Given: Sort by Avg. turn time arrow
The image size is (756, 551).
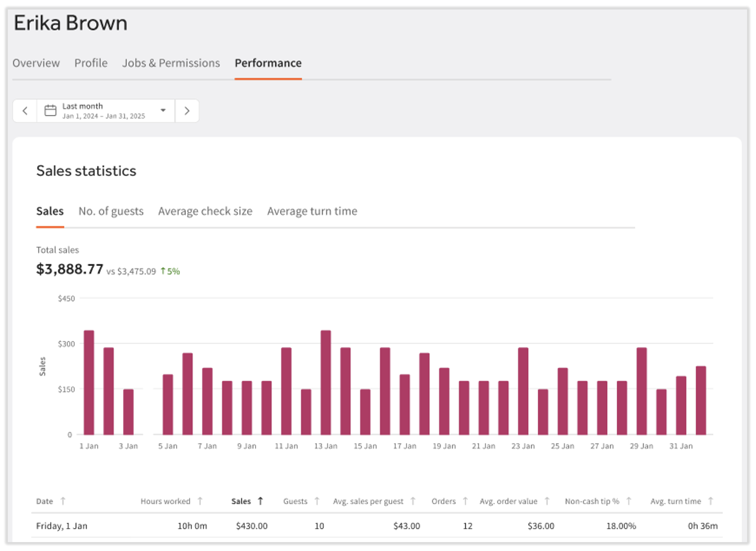Looking at the screenshot, I should [x=711, y=501].
